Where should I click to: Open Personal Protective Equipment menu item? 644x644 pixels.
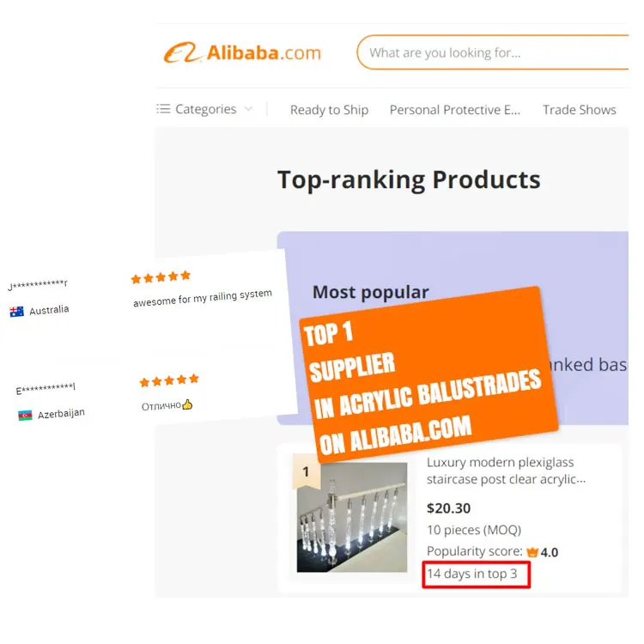tap(454, 110)
